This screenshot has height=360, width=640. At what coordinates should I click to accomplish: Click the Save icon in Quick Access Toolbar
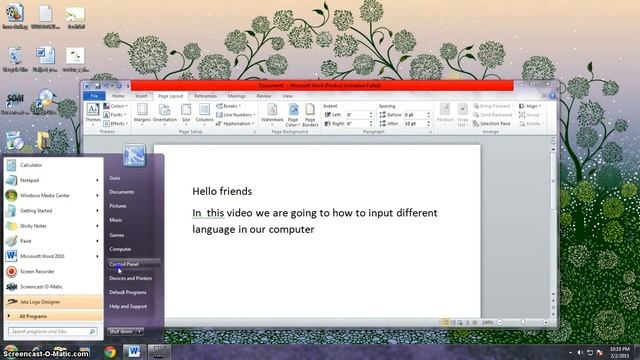(97, 86)
